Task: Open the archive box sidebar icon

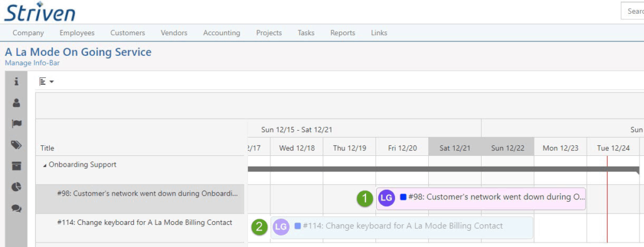Action: (x=16, y=166)
